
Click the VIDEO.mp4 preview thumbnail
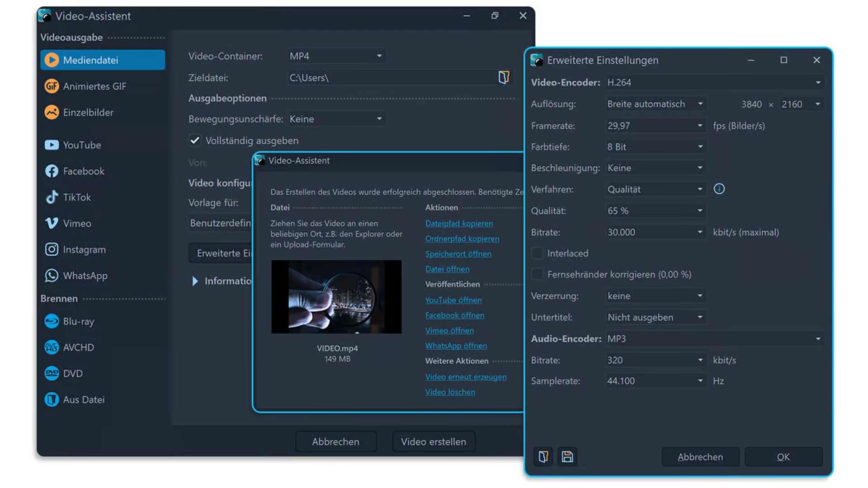tap(336, 297)
